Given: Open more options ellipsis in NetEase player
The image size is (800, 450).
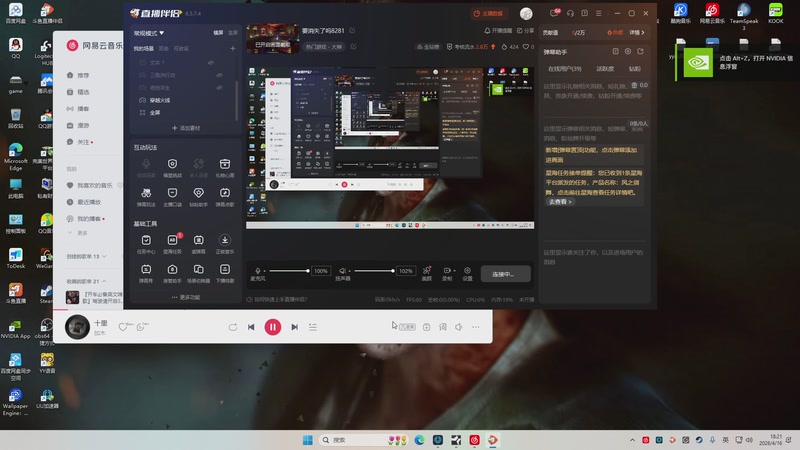Looking at the screenshot, I should click(476, 327).
